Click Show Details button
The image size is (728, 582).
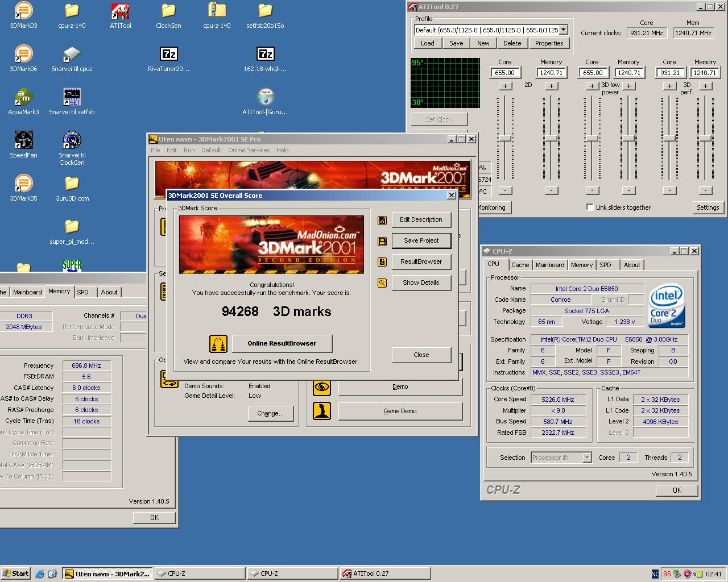click(421, 282)
